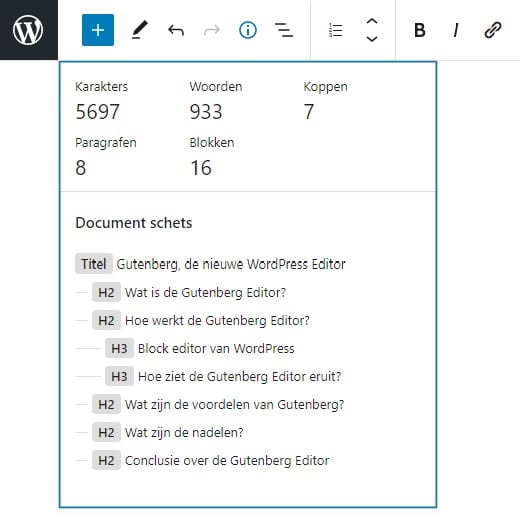Screen dimensions: 520x522
Task: Select the pencil Tools icon
Action: (x=140, y=30)
